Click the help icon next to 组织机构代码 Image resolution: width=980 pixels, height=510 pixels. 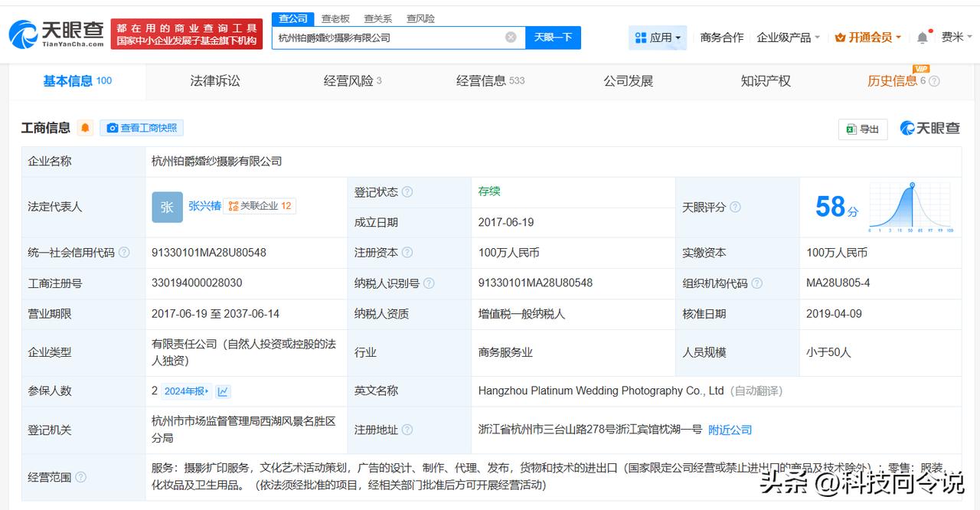[x=756, y=283]
